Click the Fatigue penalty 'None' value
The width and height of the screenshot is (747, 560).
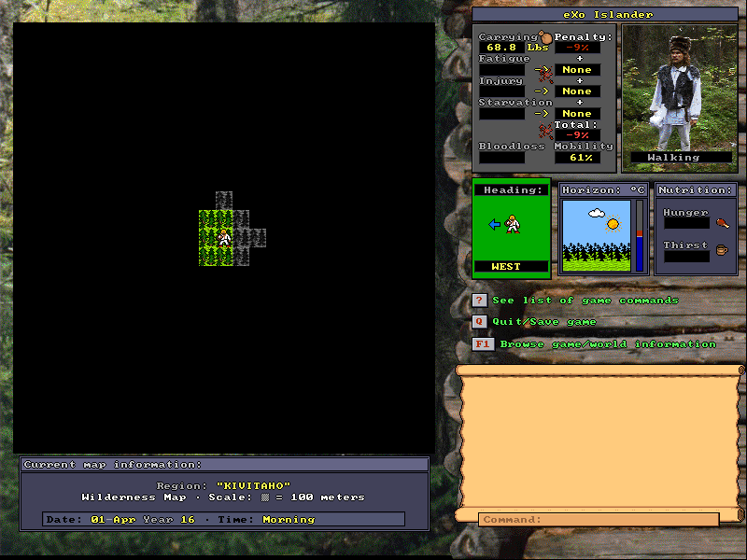coord(577,69)
